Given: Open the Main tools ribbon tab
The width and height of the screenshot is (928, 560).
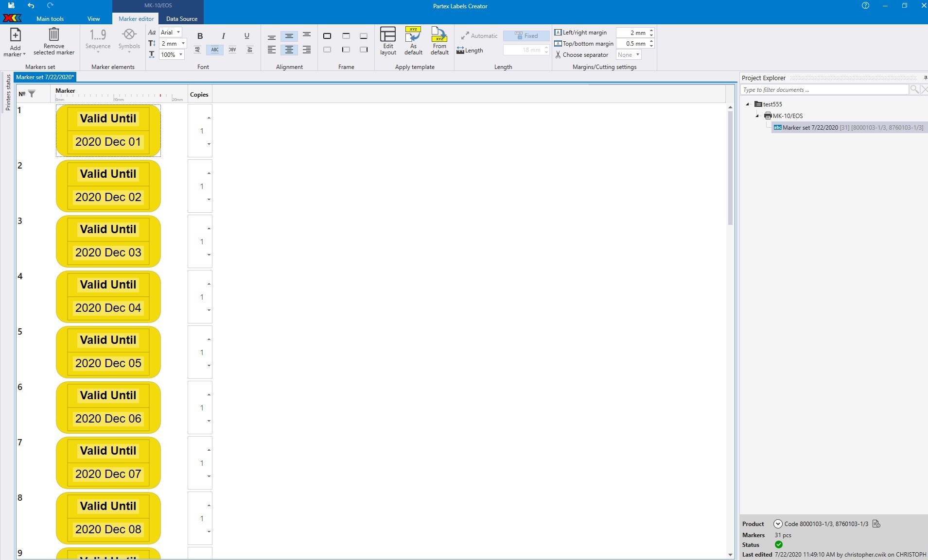Looking at the screenshot, I should [50, 18].
